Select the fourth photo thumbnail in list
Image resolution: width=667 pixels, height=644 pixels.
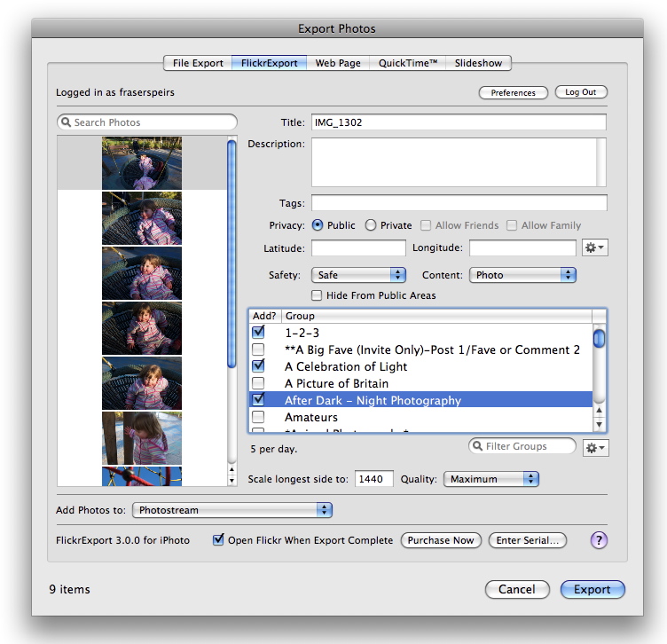click(142, 328)
